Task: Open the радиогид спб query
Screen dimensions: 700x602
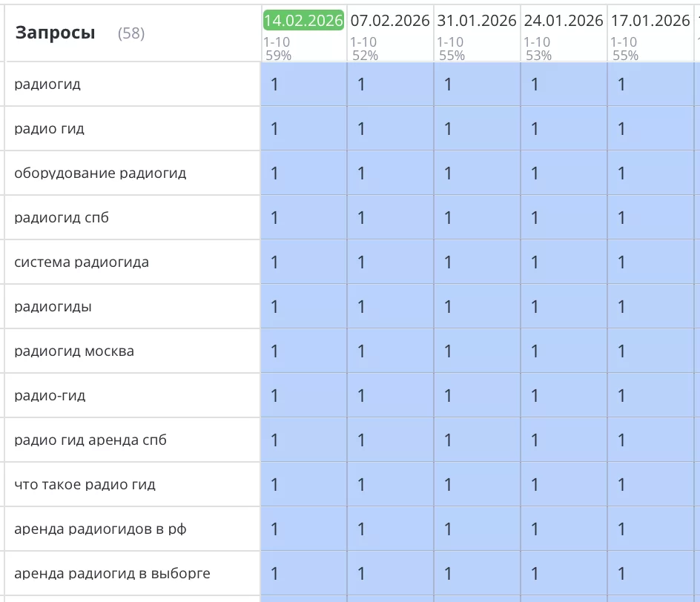Action: click(x=62, y=218)
